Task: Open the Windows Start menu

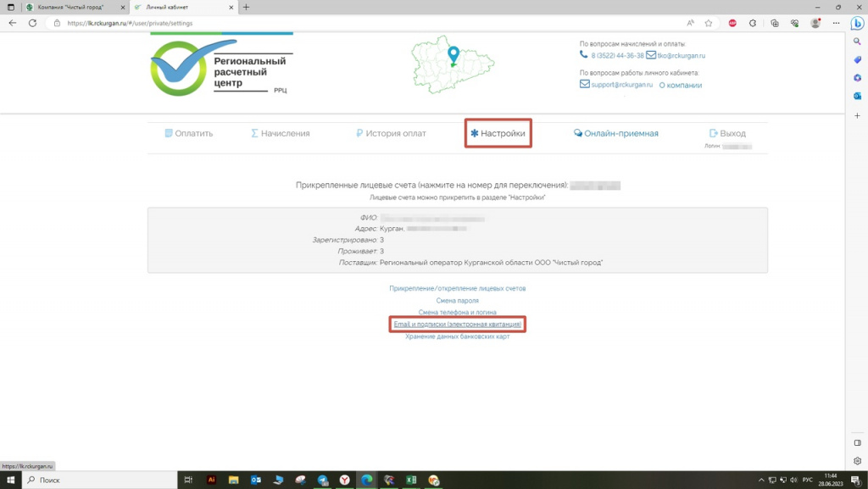Action: (10, 481)
